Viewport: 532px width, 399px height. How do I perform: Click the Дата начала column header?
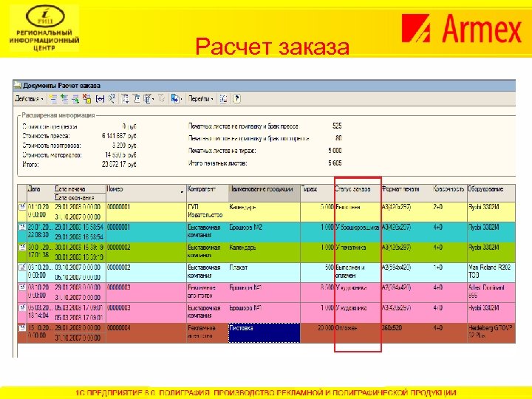tap(80, 189)
